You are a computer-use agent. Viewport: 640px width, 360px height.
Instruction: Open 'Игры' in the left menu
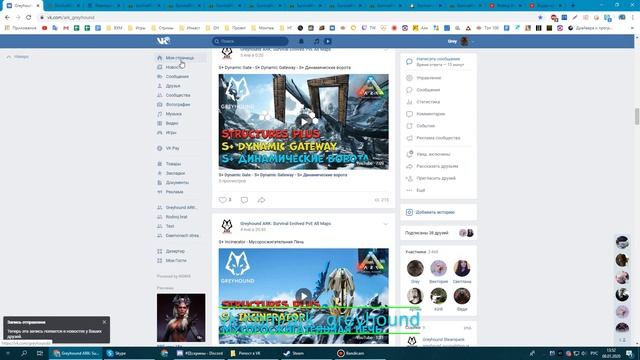(171, 133)
